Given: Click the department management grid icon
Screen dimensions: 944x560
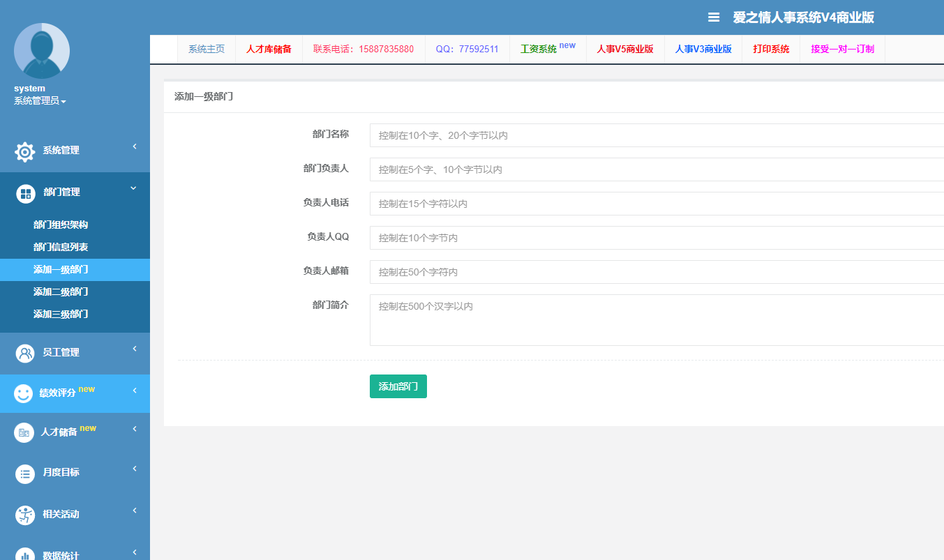Looking at the screenshot, I should pyautogui.click(x=25, y=193).
